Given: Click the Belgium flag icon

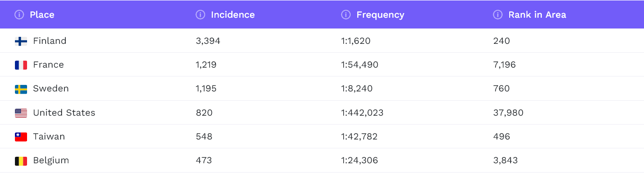Looking at the screenshot, I should (21, 161).
